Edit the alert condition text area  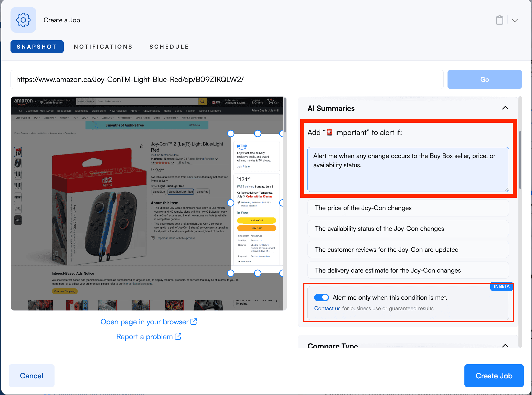(408, 169)
